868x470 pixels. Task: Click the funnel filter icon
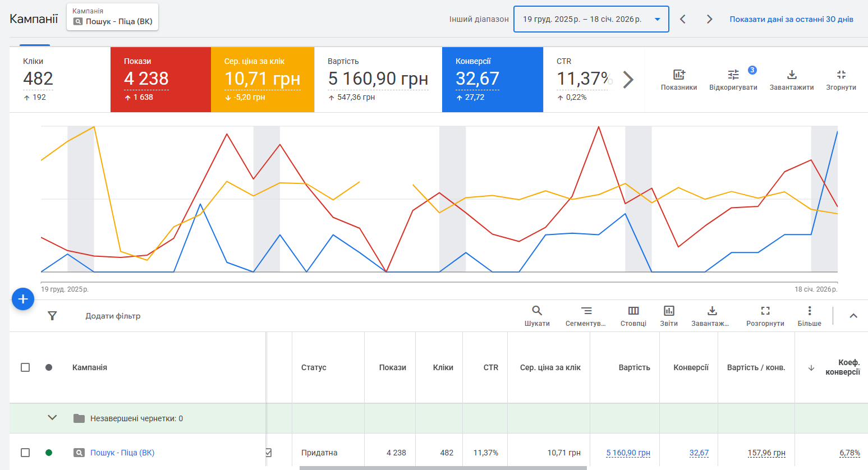(x=52, y=316)
